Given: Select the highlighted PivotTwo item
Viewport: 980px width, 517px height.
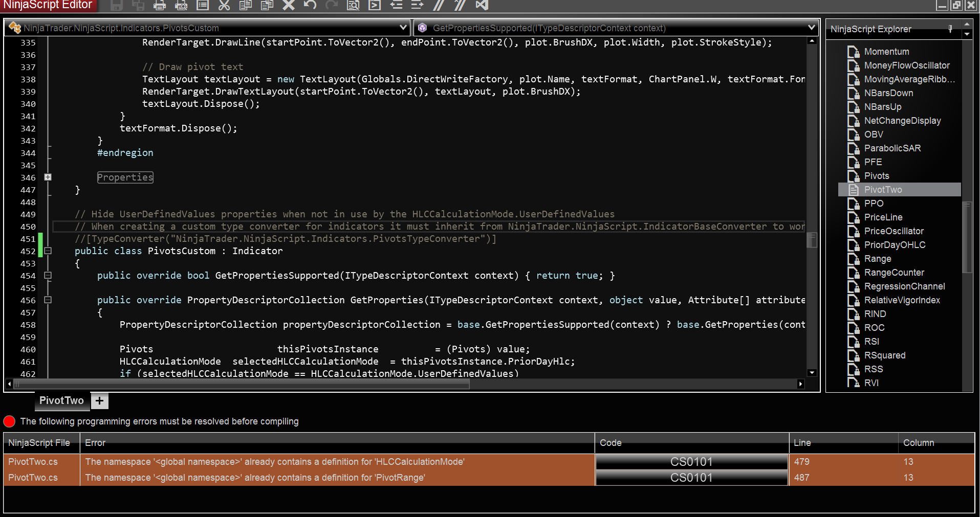Looking at the screenshot, I should (x=899, y=190).
